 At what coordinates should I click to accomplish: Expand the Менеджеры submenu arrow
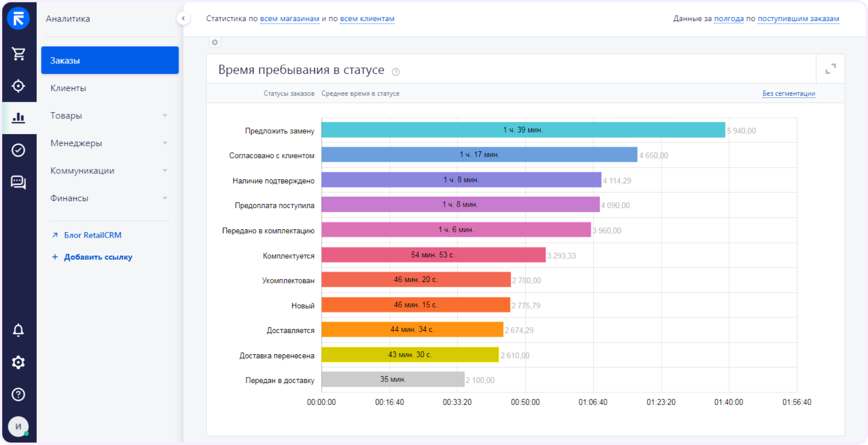tap(165, 143)
